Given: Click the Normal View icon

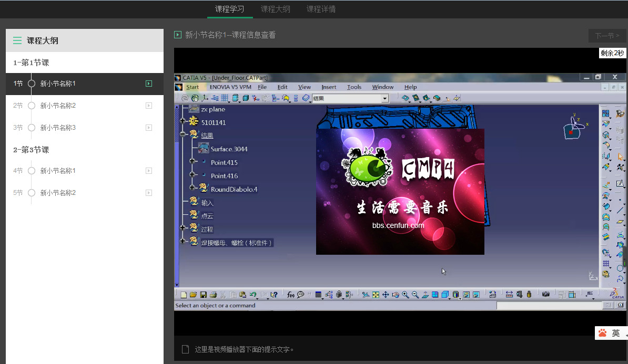Looking at the screenshot, I should tap(426, 295).
